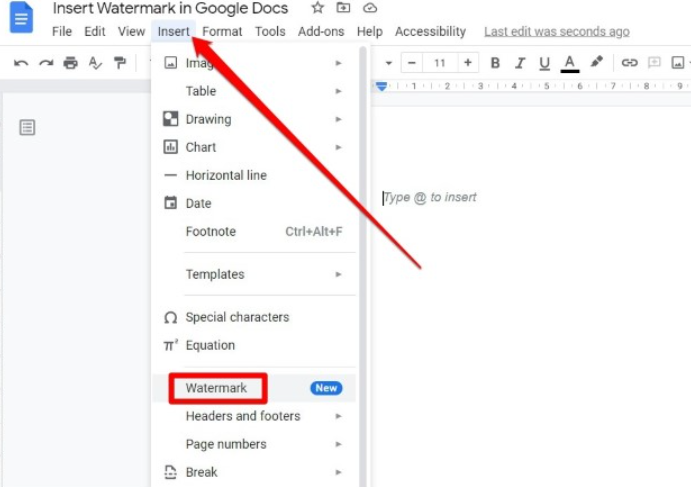Open Last edit was seconds ago link
This screenshot has width=691, height=487.
557,32
